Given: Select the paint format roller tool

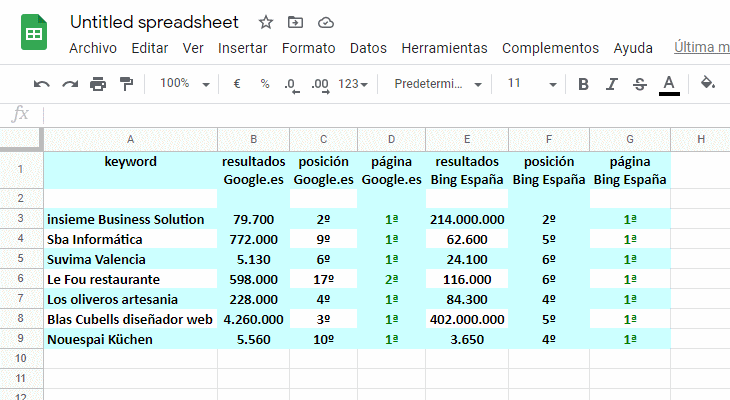Looking at the screenshot, I should coord(126,84).
